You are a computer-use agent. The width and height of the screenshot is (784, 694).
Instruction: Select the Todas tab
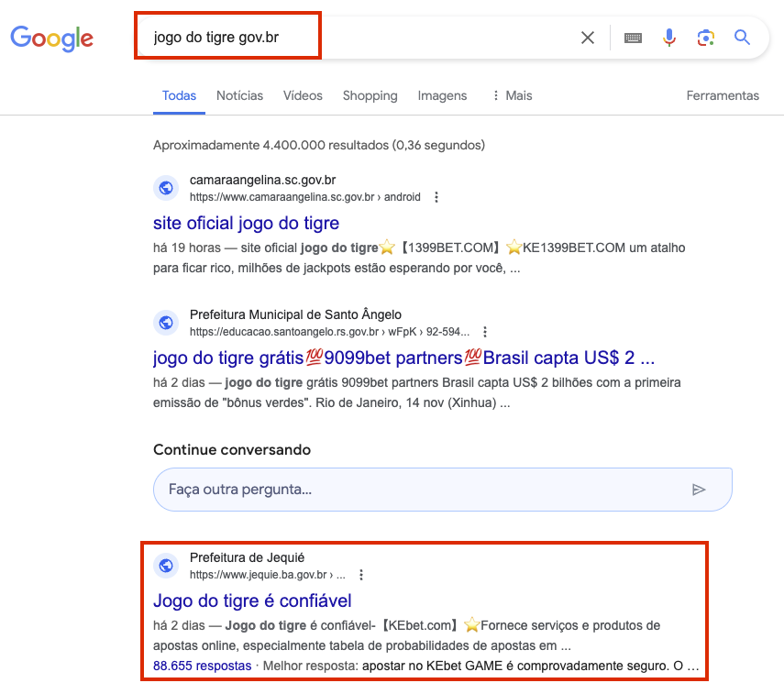click(179, 95)
